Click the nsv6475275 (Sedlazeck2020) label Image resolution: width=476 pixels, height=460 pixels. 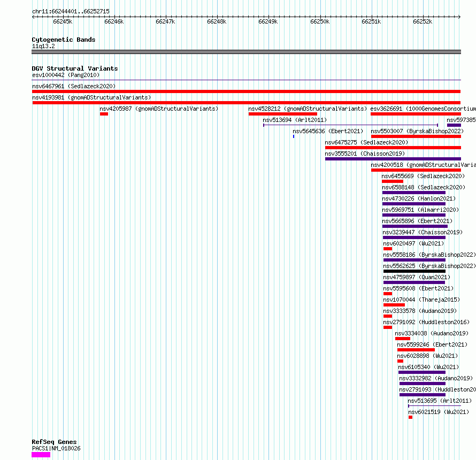tap(366, 142)
